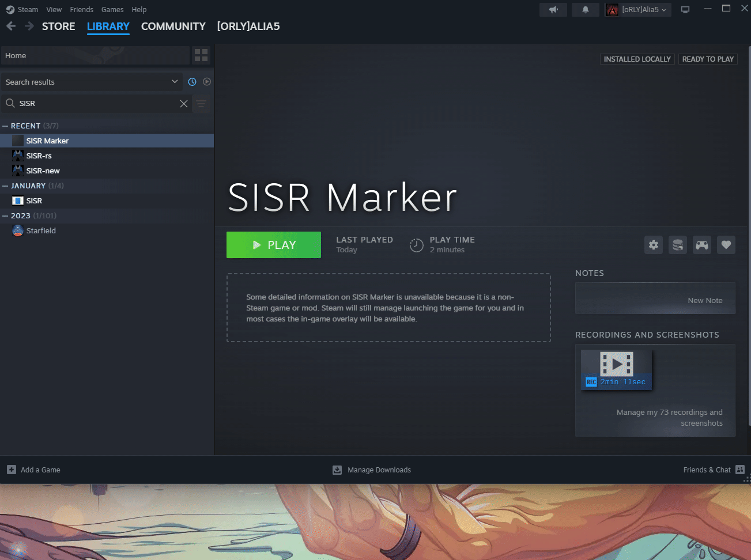
Task: Open Manage Downloads
Action: [x=379, y=470]
